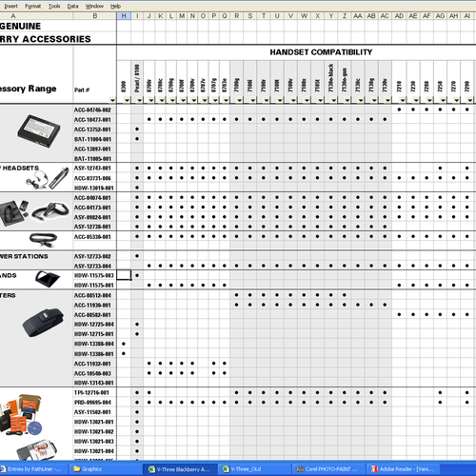Click the Window menu item
476x476 pixels.
tap(94, 6)
